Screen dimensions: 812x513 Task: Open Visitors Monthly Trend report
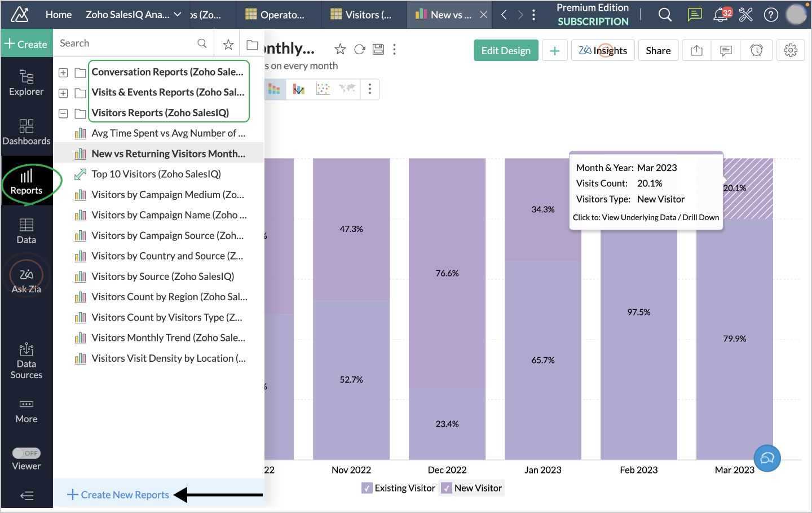(168, 338)
